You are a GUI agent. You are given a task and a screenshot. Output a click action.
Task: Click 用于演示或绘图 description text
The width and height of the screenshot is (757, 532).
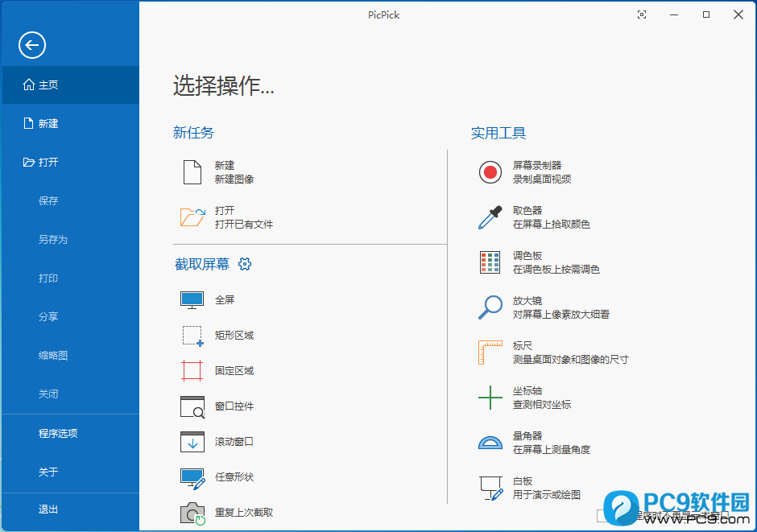pos(547,495)
